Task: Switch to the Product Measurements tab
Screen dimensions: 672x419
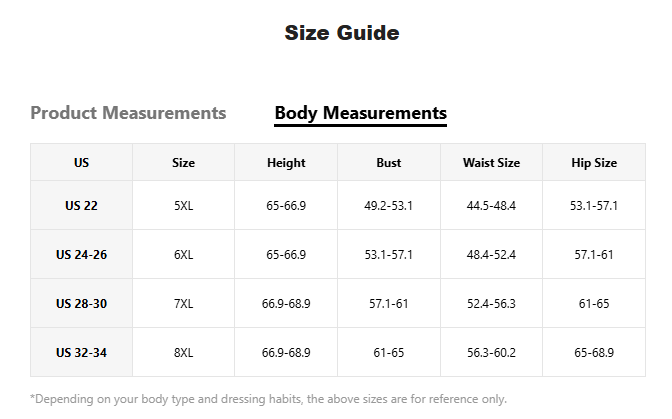Action: pyautogui.click(x=128, y=113)
